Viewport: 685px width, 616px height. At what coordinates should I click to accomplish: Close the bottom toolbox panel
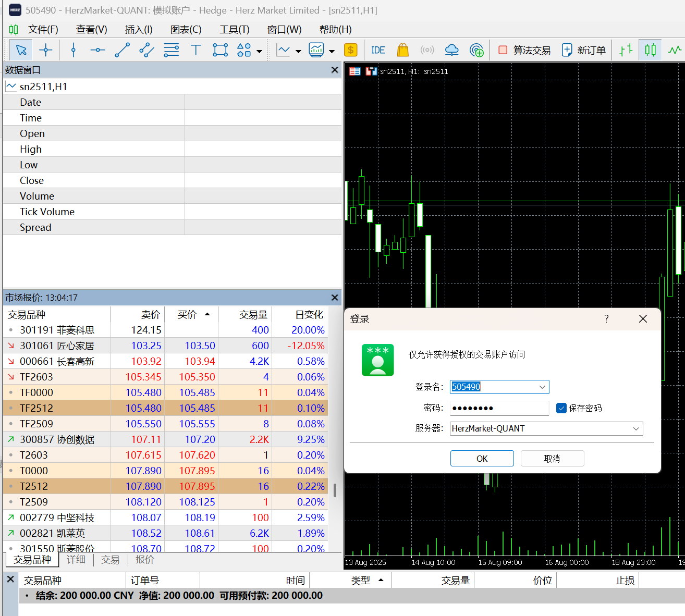pos(10,580)
